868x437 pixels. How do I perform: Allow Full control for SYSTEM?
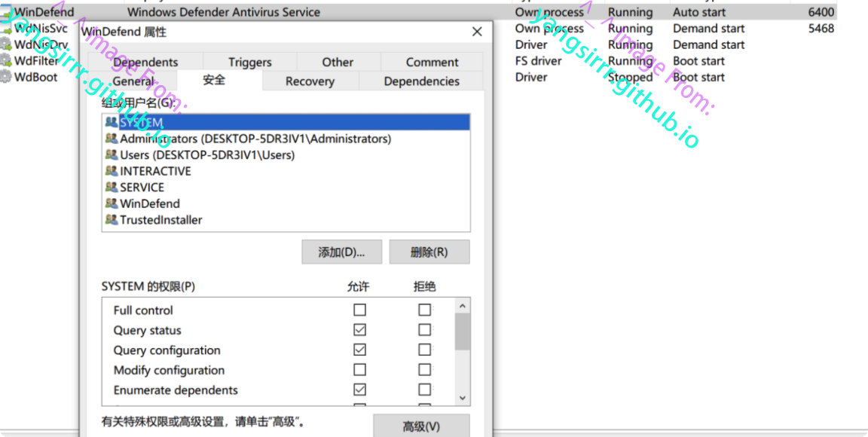click(360, 310)
